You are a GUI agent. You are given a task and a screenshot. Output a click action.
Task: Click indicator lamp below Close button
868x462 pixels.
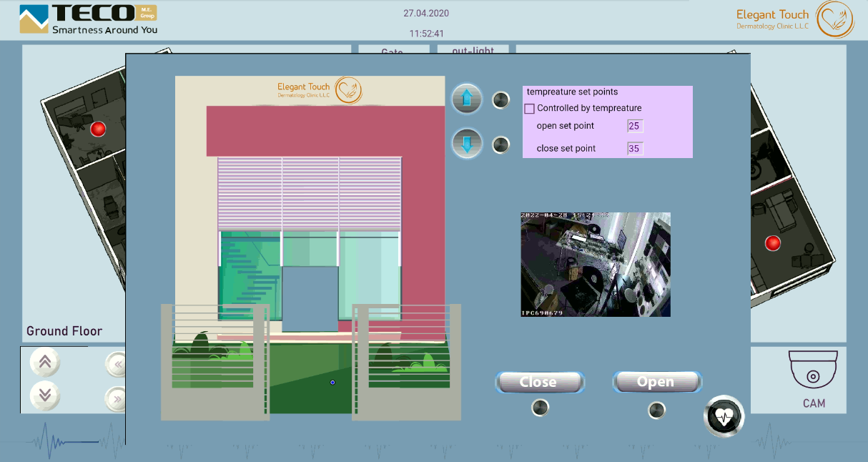coord(541,408)
